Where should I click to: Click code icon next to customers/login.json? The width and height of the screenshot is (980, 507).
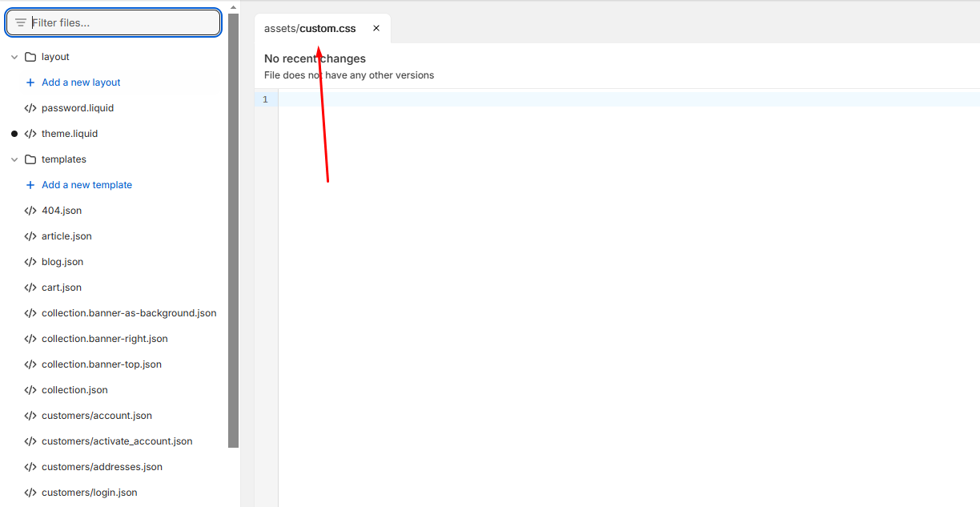(x=30, y=493)
